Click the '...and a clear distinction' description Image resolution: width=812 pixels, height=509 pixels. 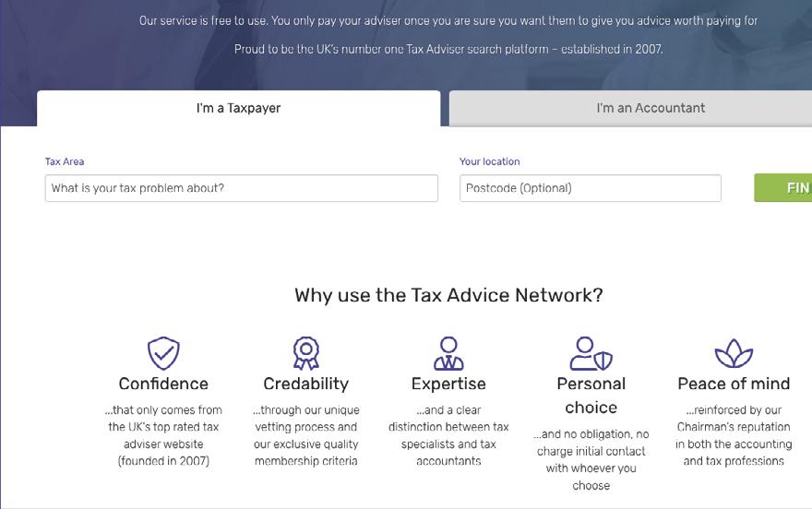pyautogui.click(x=448, y=435)
